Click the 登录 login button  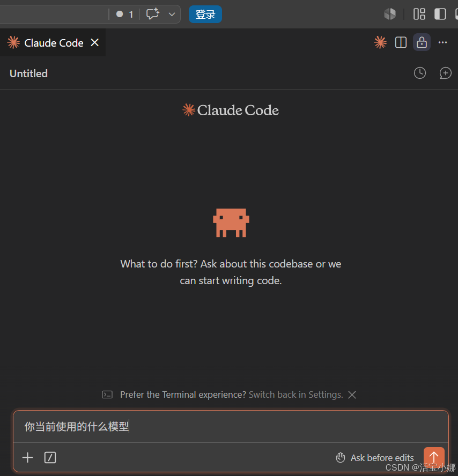pyautogui.click(x=205, y=14)
